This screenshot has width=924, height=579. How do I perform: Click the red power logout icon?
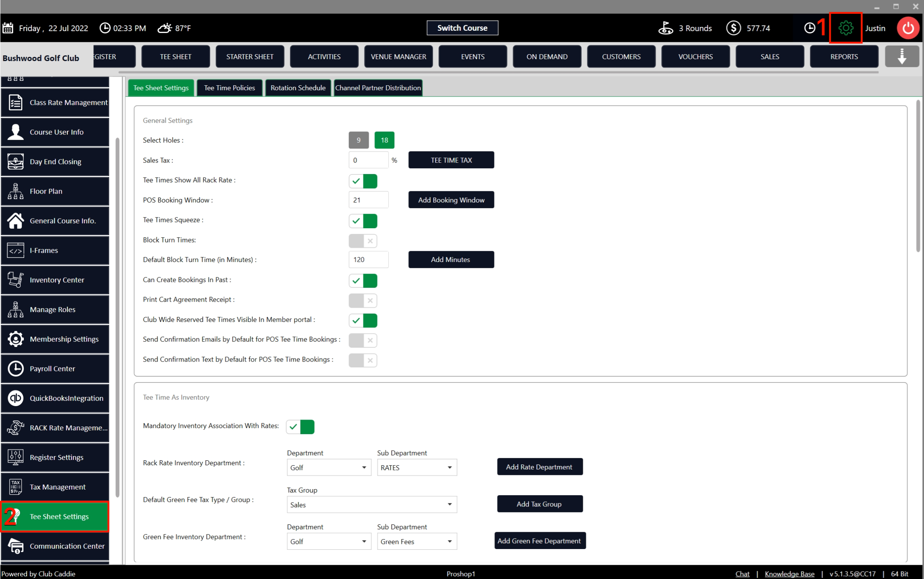[x=908, y=28]
